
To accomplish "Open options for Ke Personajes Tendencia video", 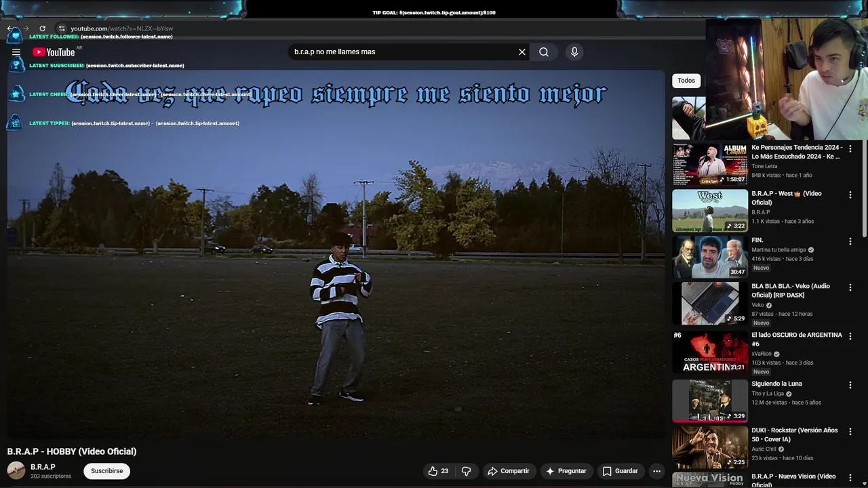I will click(x=850, y=148).
